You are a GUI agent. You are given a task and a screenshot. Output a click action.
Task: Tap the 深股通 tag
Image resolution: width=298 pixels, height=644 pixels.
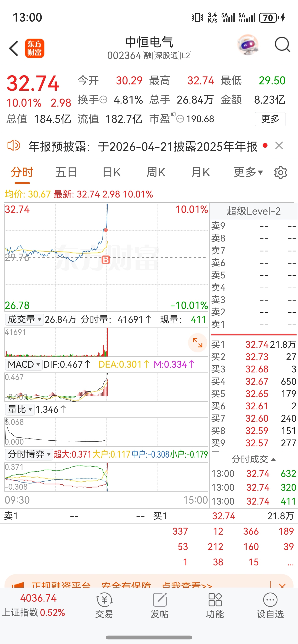[x=166, y=55]
